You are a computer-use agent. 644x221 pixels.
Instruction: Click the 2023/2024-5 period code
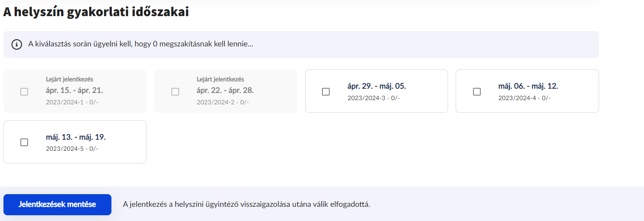(65, 149)
